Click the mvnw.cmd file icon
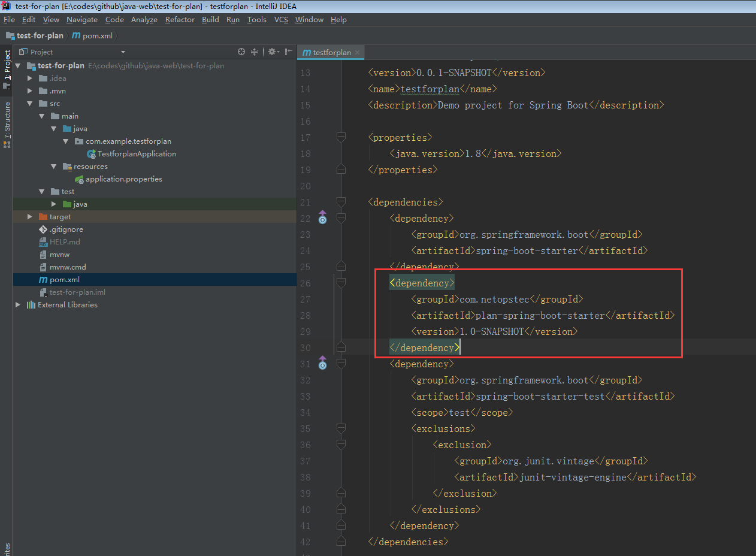The width and height of the screenshot is (756, 556). click(43, 267)
